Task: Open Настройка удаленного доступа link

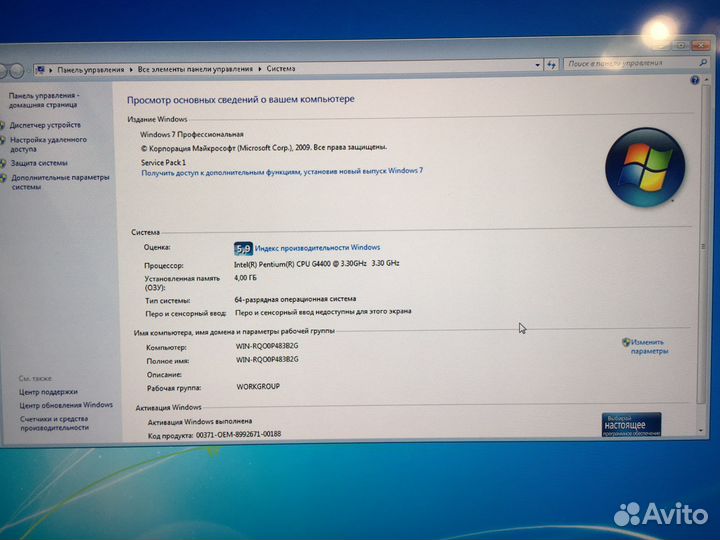Action: click(48, 144)
